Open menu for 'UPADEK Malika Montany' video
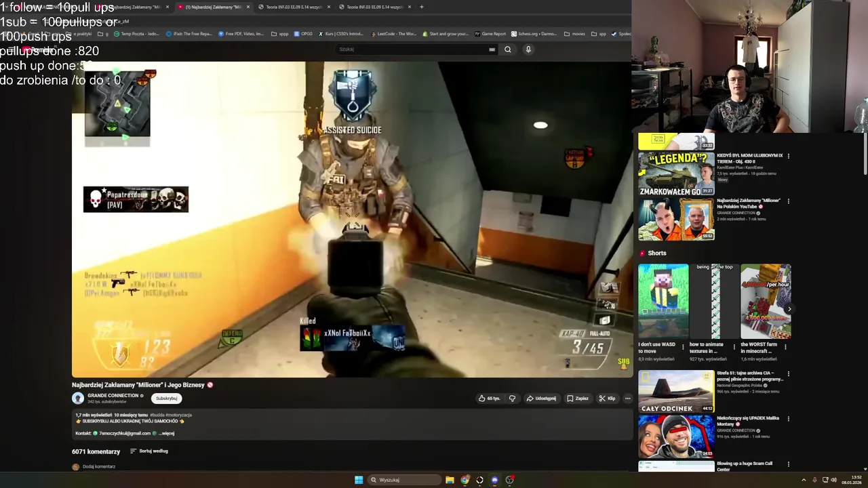Viewport: 868px width, 488px height. pos(788,419)
